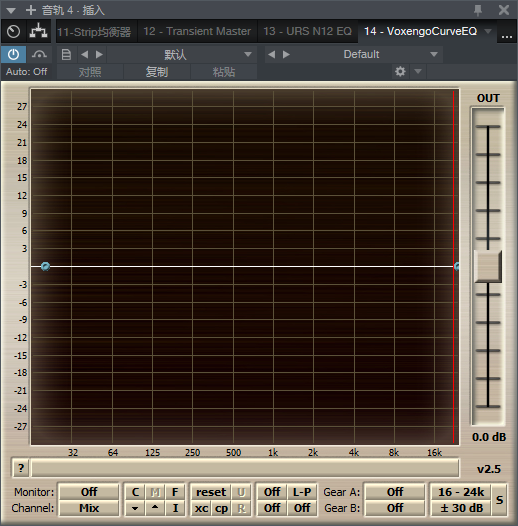Viewport: 518px width, 526px height.
Task: Click the F button
Action: pyautogui.click(x=175, y=492)
